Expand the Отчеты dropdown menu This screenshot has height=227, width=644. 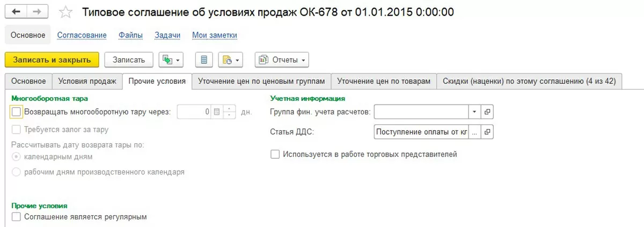[x=282, y=60]
